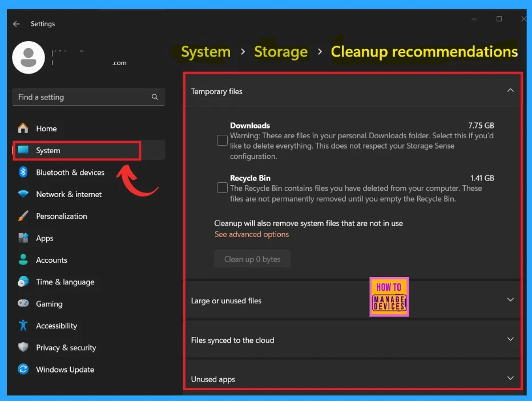Go to Network & internet

(x=88, y=194)
